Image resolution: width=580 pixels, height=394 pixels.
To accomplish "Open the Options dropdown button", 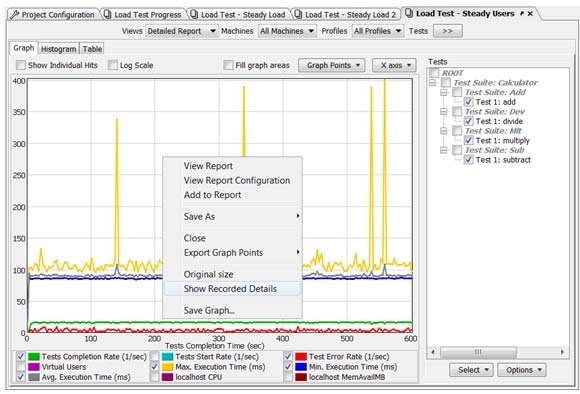I will coord(522,370).
